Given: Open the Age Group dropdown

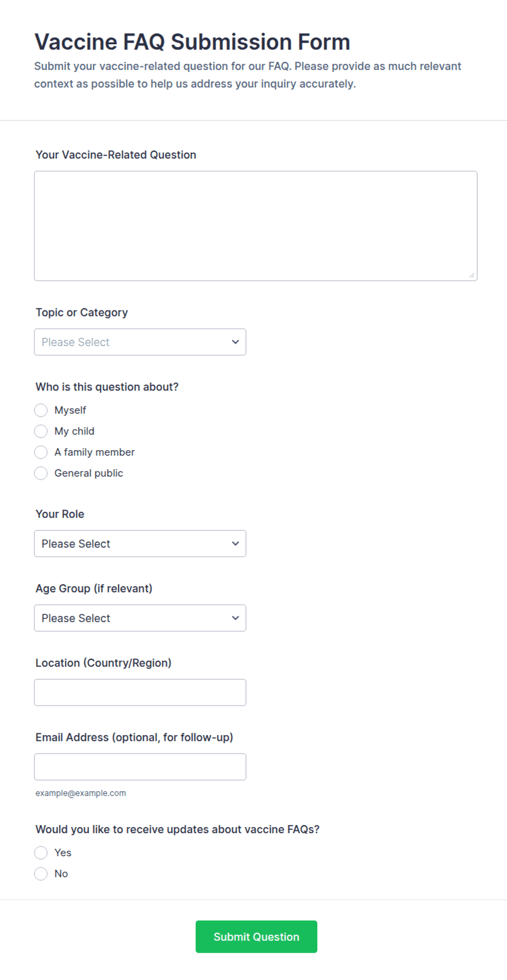Looking at the screenshot, I should [140, 618].
